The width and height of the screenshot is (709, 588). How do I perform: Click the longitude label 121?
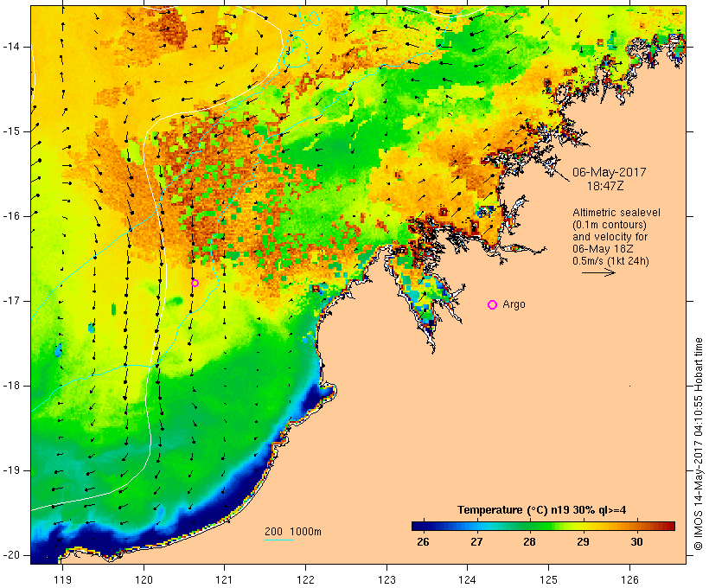(x=224, y=579)
